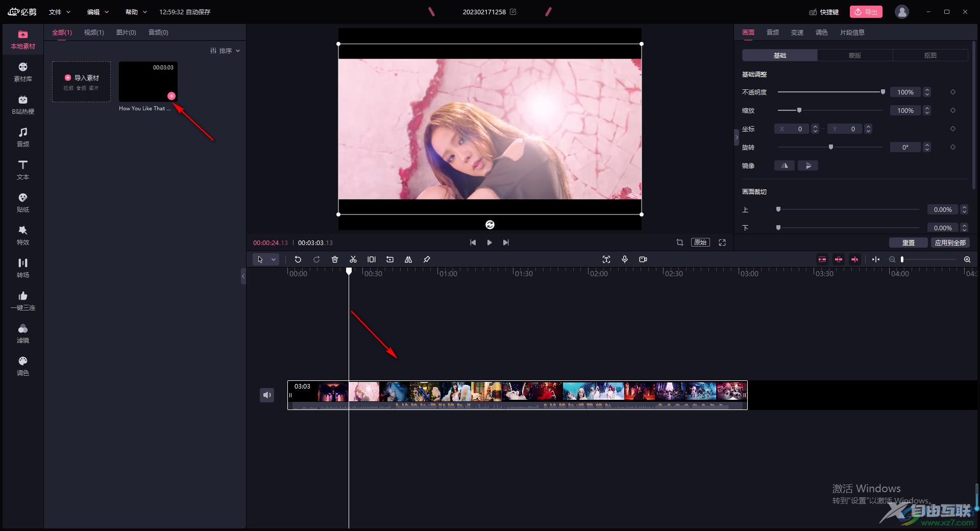Open the 一键三连 panel

click(23, 301)
